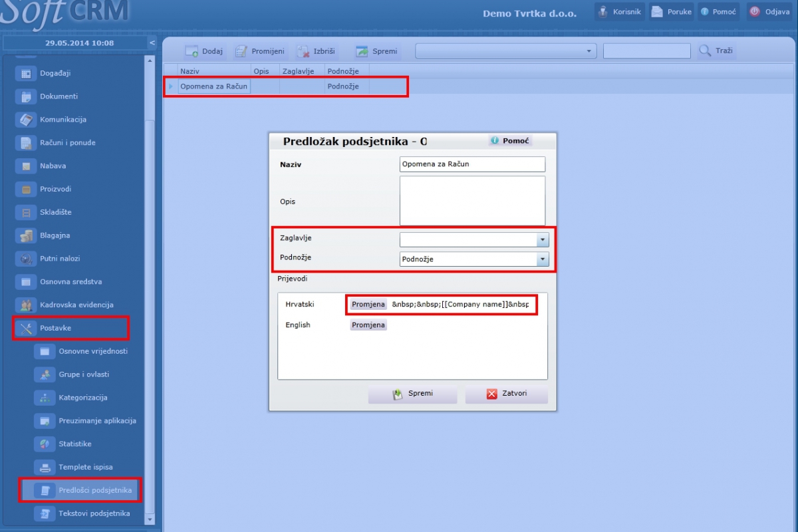
Task: Sort by the Opis column header
Action: pyautogui.click(x=265, y=70)
